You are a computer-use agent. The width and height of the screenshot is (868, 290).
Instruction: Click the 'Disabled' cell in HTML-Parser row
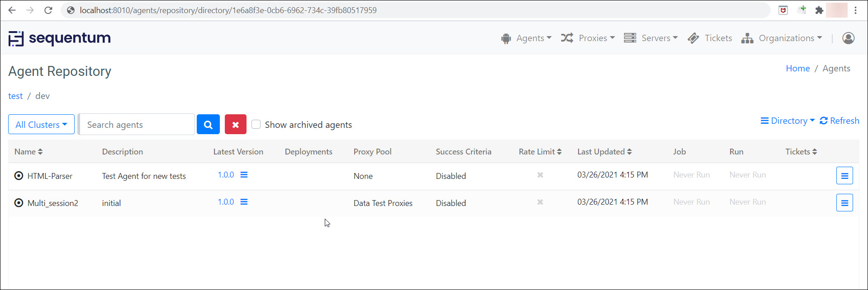451,176
